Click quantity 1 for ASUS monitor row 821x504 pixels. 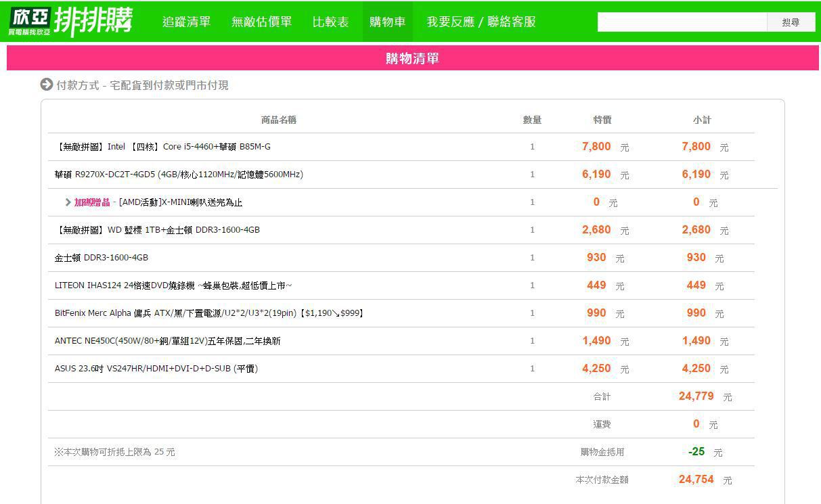pyautogui.click(x=532, y=369)
